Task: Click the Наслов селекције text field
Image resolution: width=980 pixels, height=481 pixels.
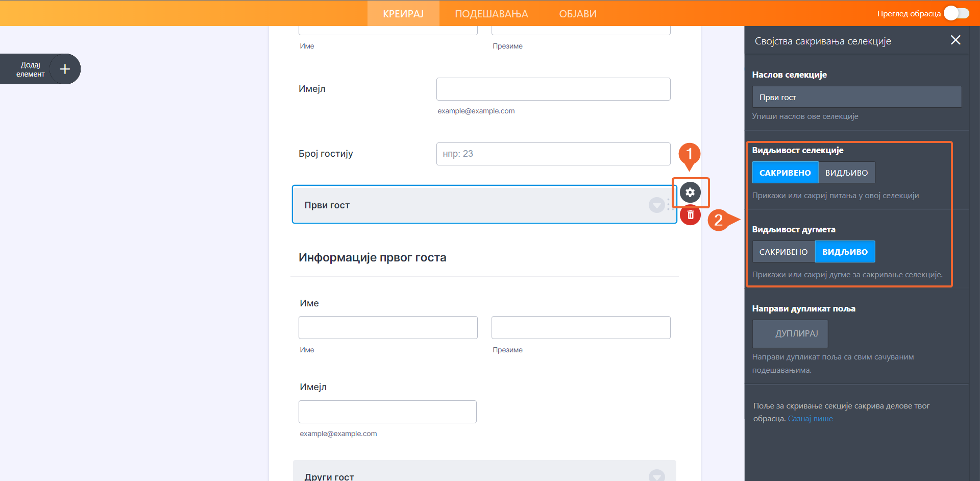Action: (856, 97)
